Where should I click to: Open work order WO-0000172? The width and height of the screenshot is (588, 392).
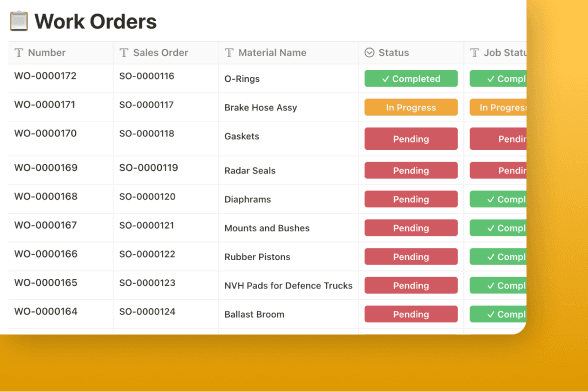45,76
